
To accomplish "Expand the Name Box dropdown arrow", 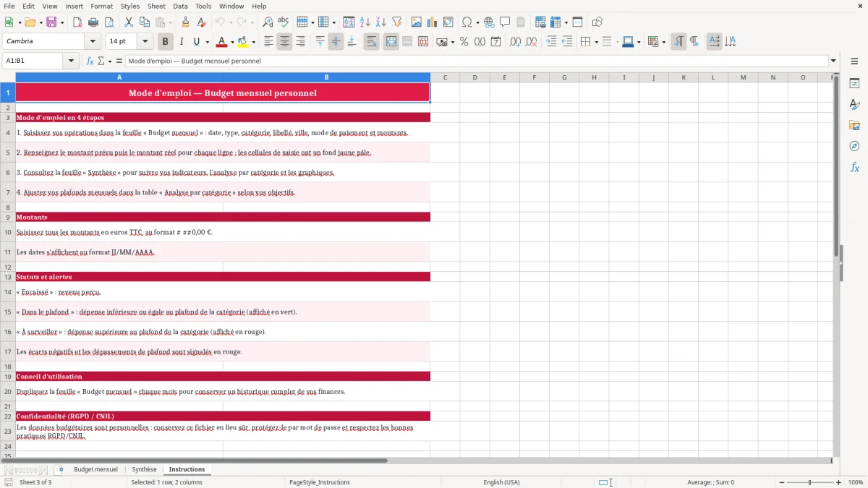I will pyautogui.click(x=71, y=61).
